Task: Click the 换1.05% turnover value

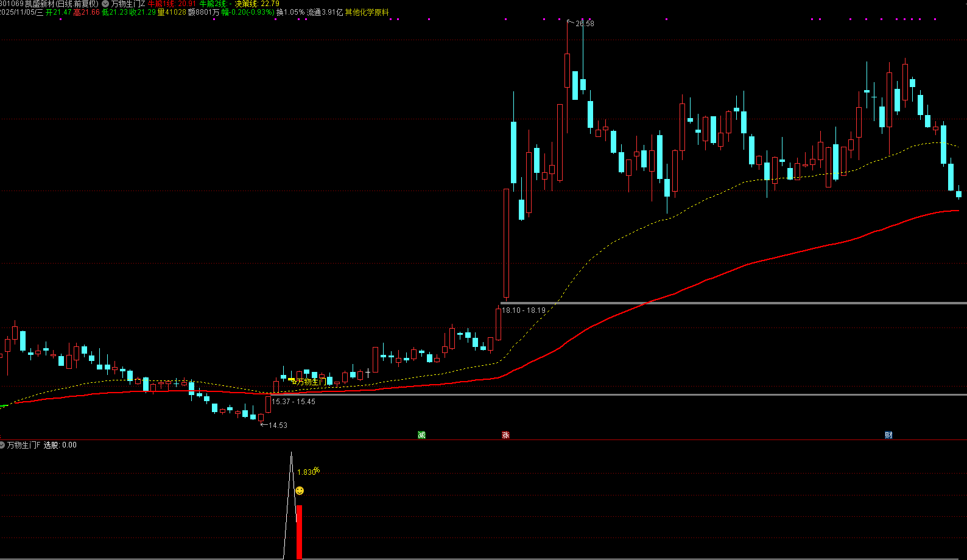Action: tap(290, 12)
